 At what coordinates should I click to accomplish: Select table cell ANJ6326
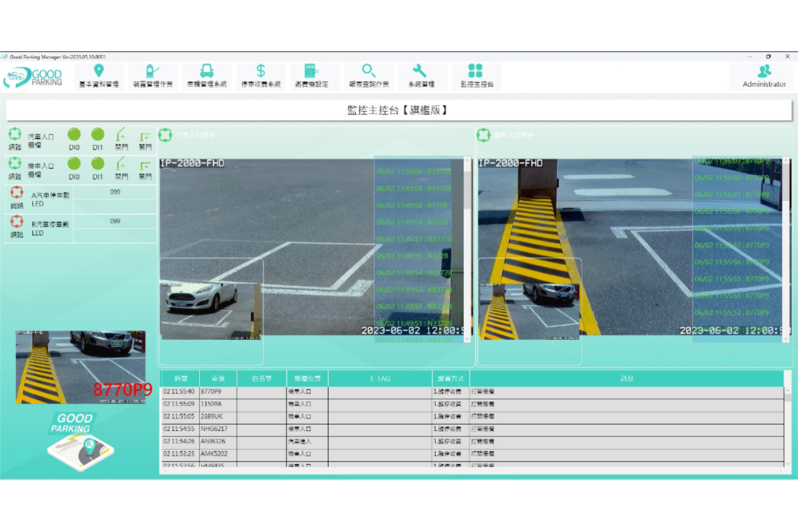[x=218, y=441]
